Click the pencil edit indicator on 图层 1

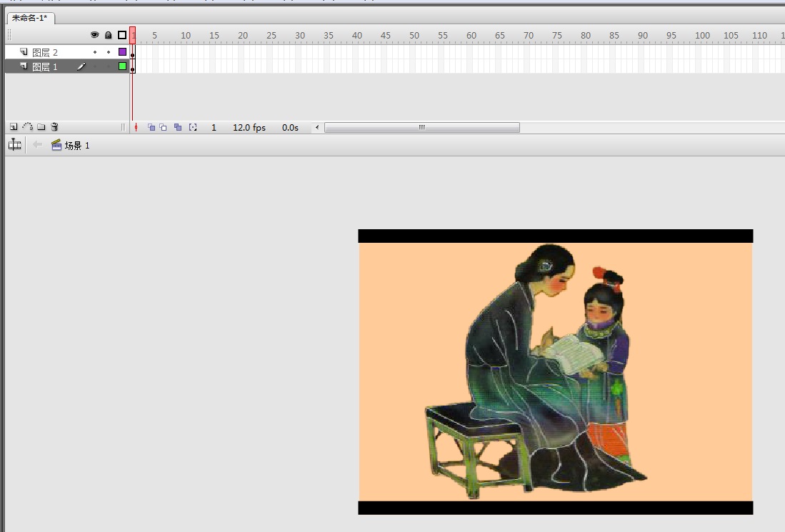pyautogui.click(x=81, y=66)
